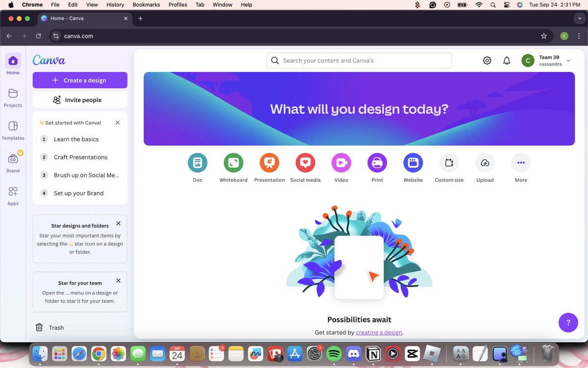Viewport: 588px width, 368px height.
Task: Open the Bookmarks menu
Action: point(146,4)
